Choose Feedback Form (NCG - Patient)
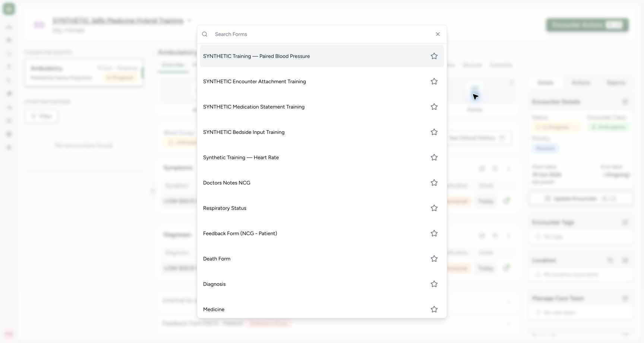The width and height of the screenshot is (644, 343). 322,234
